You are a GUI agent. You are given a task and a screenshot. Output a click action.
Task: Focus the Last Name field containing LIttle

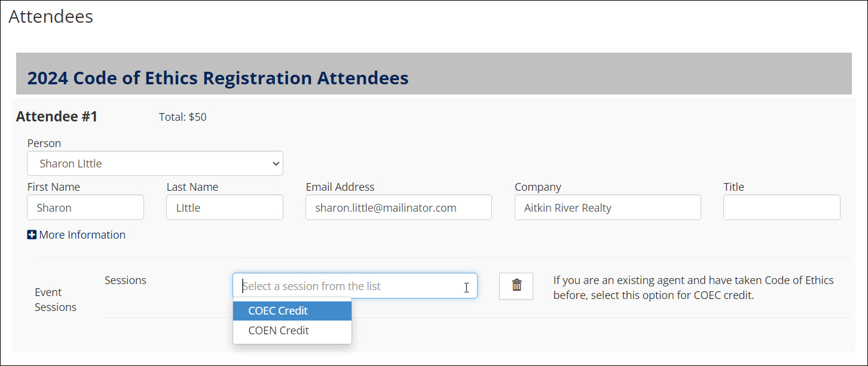click(225, 208)
